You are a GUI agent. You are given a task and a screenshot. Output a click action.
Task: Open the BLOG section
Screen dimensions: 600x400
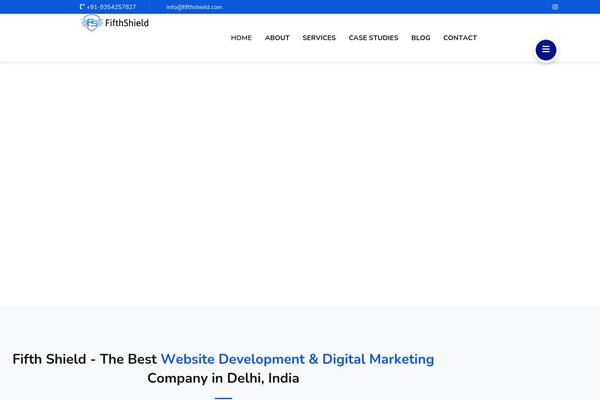tap(421, 38)
